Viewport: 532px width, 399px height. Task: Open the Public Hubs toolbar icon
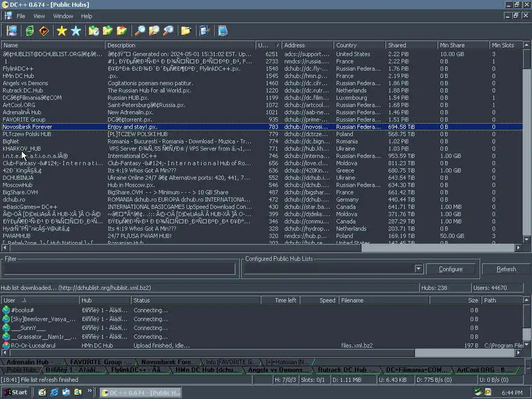click(x=12, y=31)
